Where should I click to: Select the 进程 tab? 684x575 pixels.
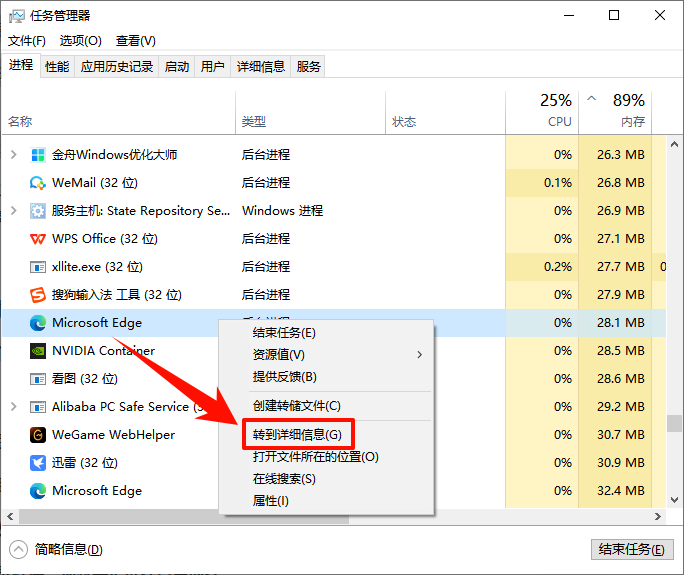[x=21, y=65]
